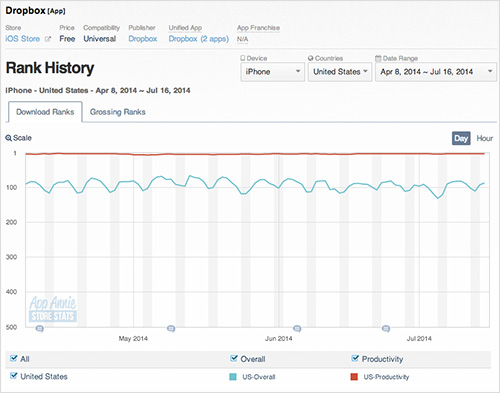Switch to the Grossing Ranks tab

118,112
